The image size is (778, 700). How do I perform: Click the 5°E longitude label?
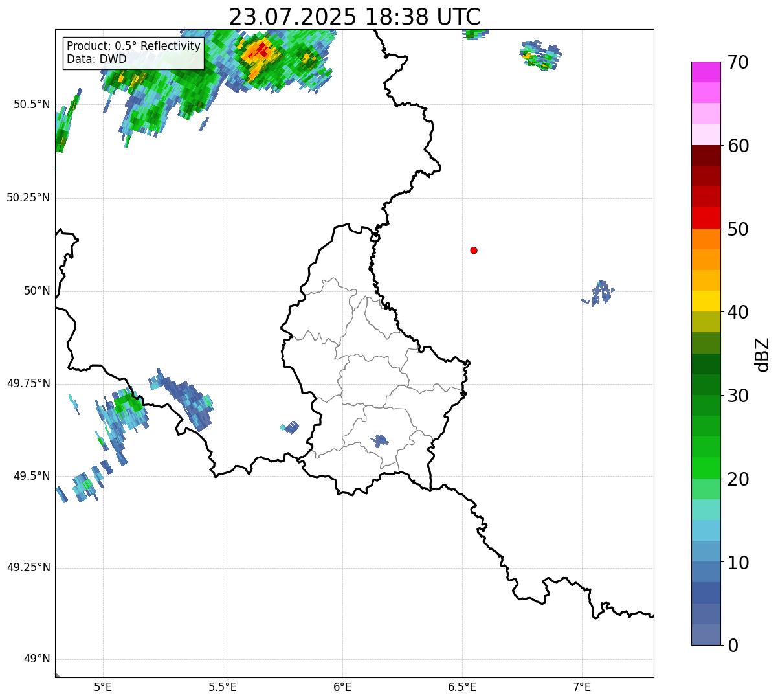pos(103,687)
